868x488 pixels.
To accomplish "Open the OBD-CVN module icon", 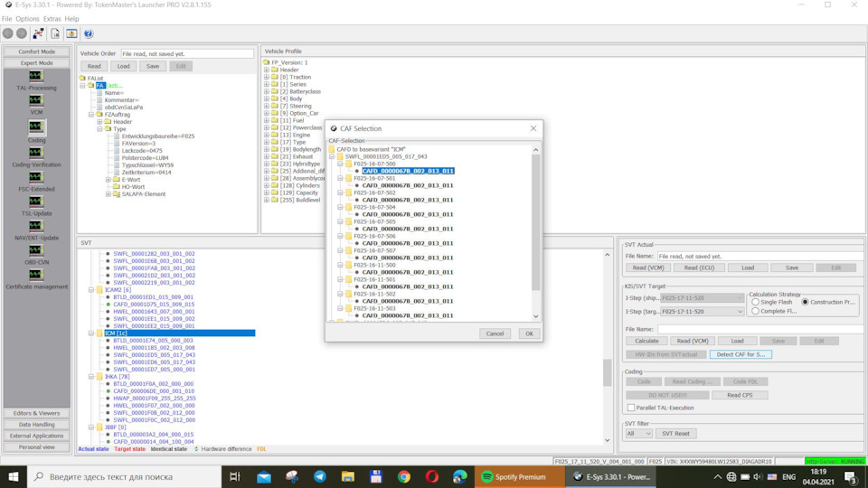I will click(36, 250).
